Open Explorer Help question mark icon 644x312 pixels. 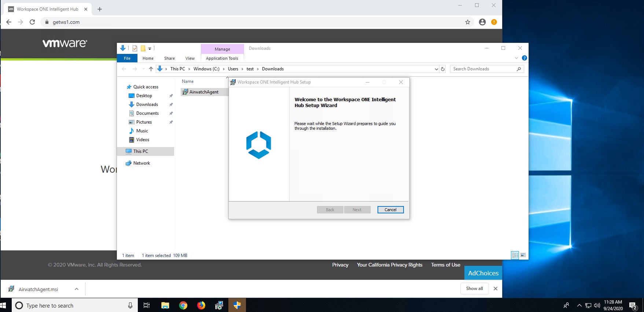coord(525,58)
